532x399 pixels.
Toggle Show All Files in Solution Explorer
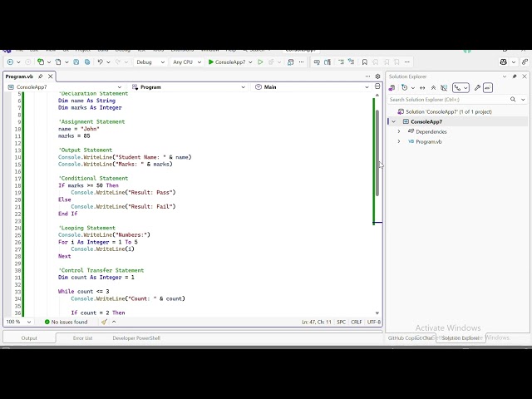(444, 88)
